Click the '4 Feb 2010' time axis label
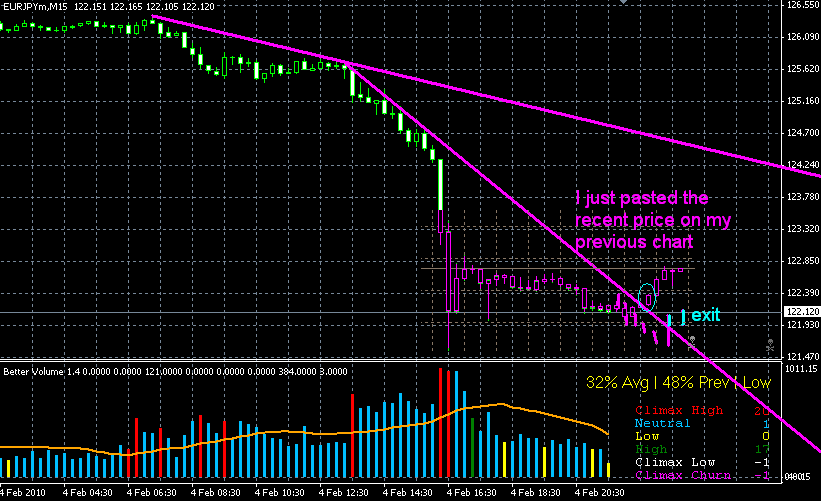Viewport: 821px width, 501px height. click(23, 493)
